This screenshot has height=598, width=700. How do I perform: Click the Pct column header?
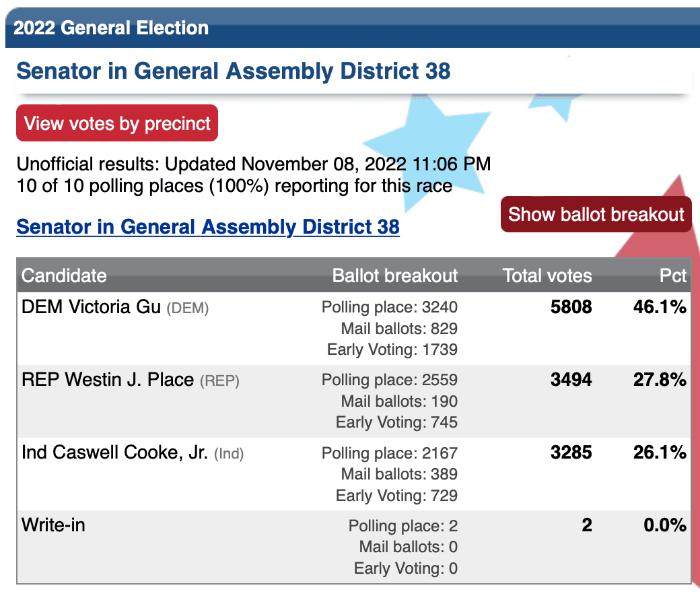click(x=673, y=275)
